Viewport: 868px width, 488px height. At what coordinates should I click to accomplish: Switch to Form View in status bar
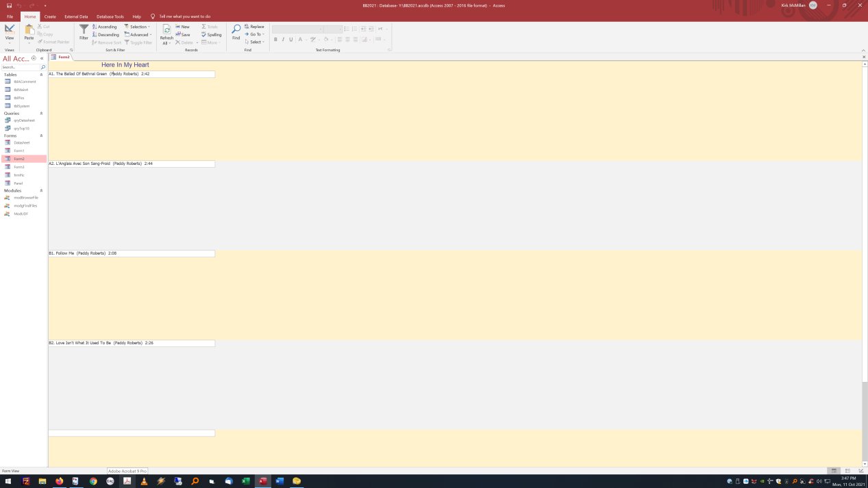coord(834,471)
